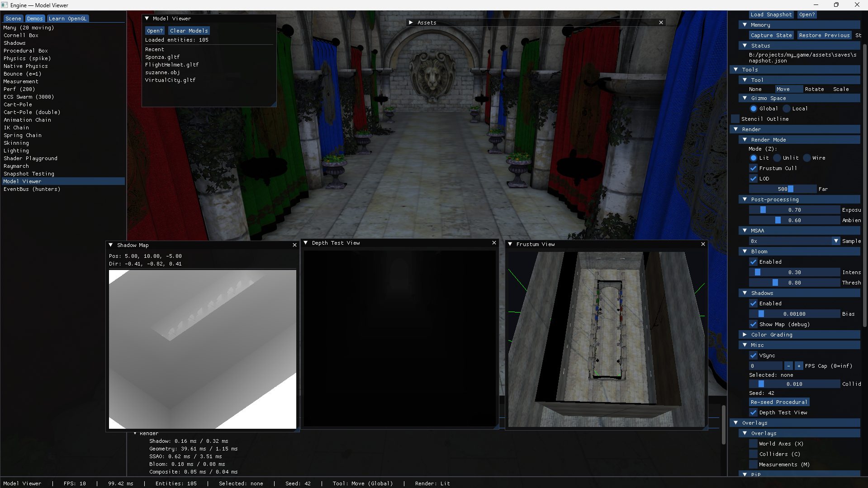
Task: Open recent file suzanne.obj
Action: point(162,72)
